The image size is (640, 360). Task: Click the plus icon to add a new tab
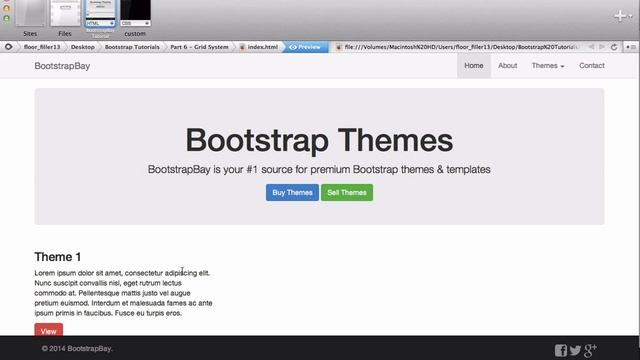pyautogui.click(x=620, y=16)
